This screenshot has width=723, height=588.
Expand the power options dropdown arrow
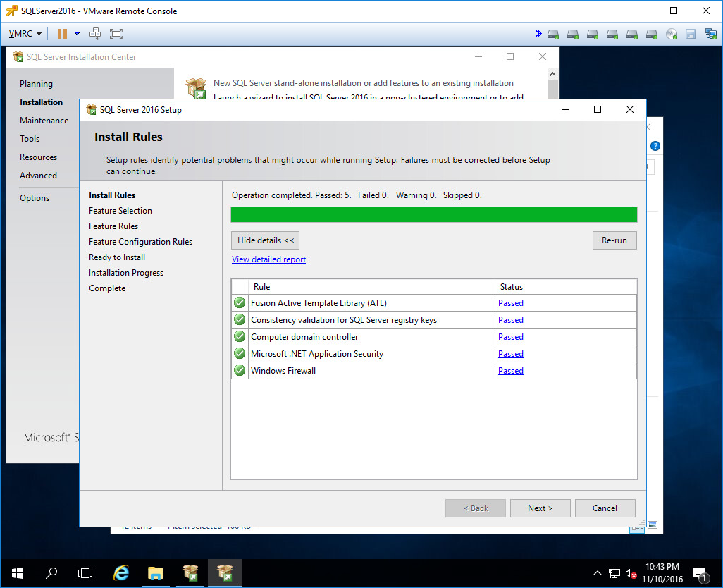77,34
